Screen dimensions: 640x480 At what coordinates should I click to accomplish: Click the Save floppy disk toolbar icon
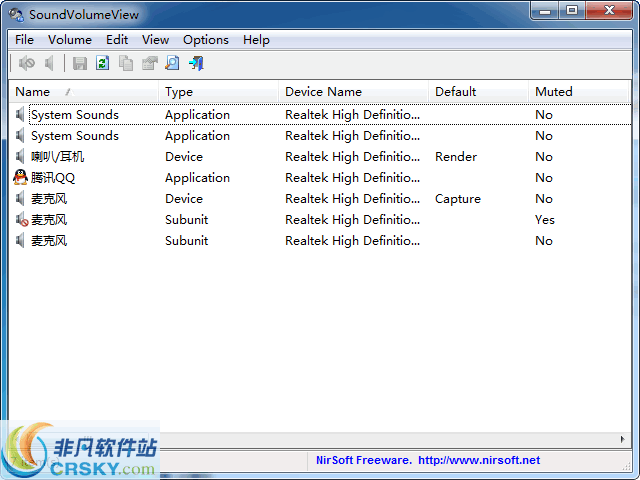click(80, 63)
